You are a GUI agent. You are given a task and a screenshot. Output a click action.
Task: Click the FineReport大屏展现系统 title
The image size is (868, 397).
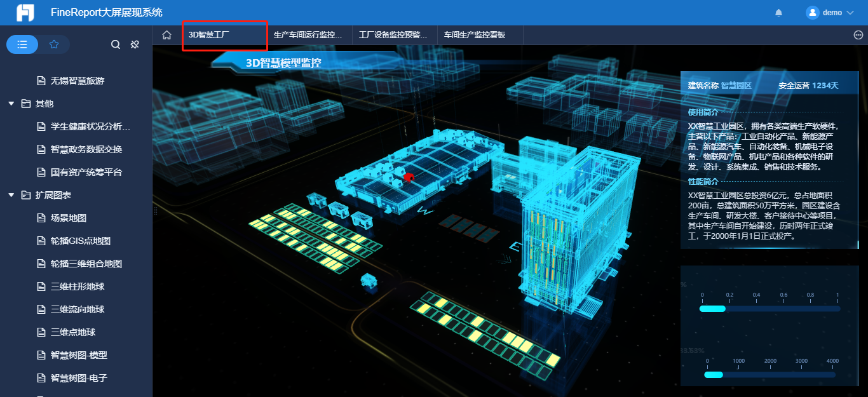(106, 13)
